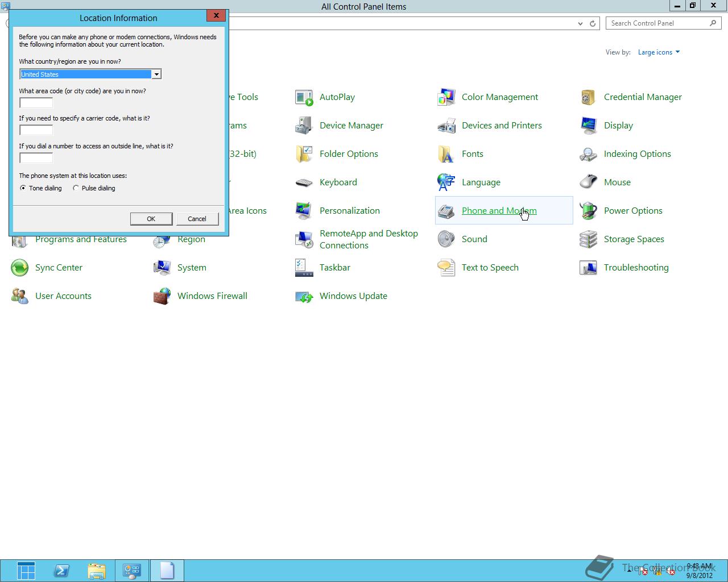Open the User Accounts icon
728x582 pixels.
[x=20, y=296]
